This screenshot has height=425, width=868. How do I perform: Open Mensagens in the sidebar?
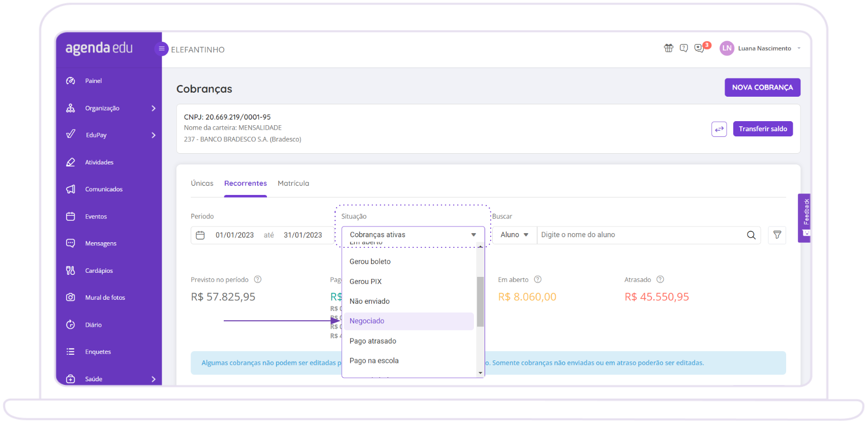101,243
